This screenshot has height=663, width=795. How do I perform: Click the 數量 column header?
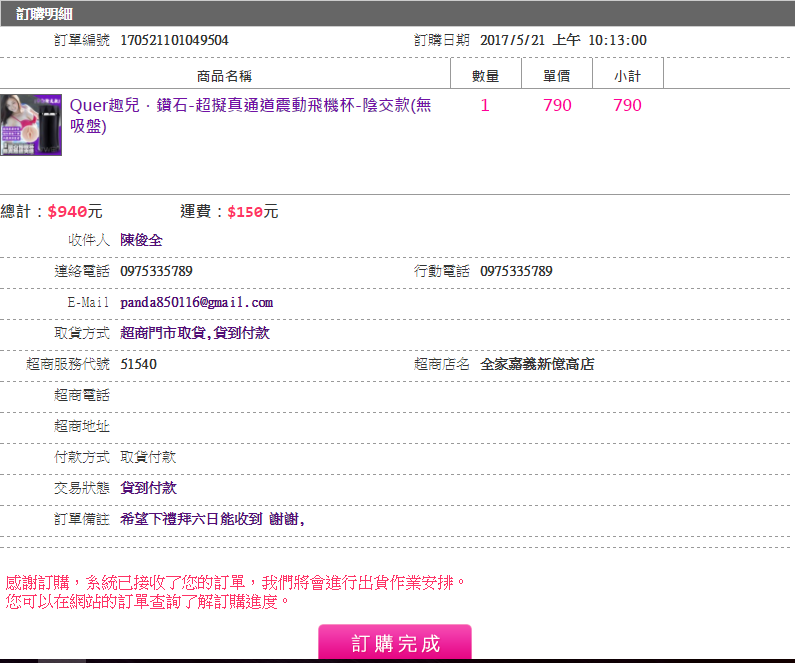pyautogui.click(x=485, y=76)
